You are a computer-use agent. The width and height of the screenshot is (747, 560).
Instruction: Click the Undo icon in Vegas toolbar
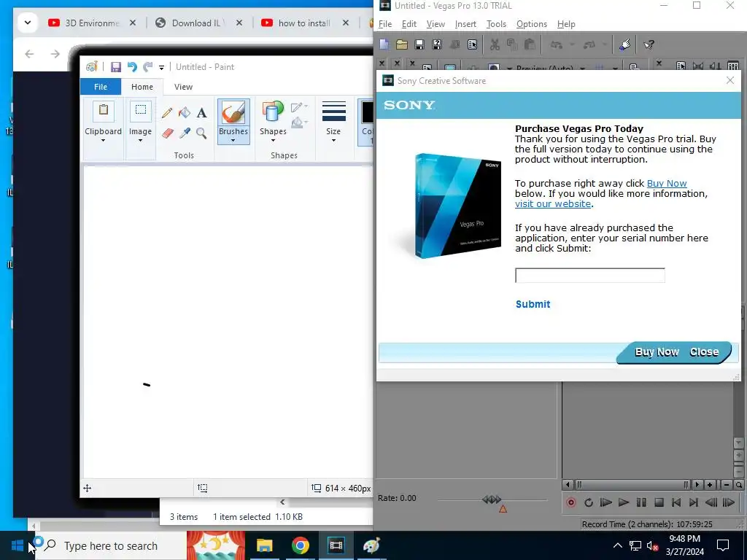(x=556, y=44)
